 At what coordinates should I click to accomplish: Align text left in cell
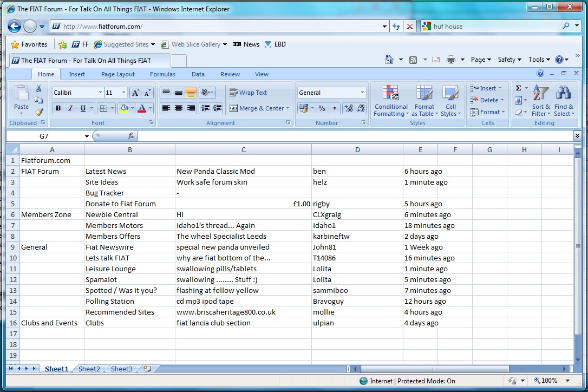166,108
